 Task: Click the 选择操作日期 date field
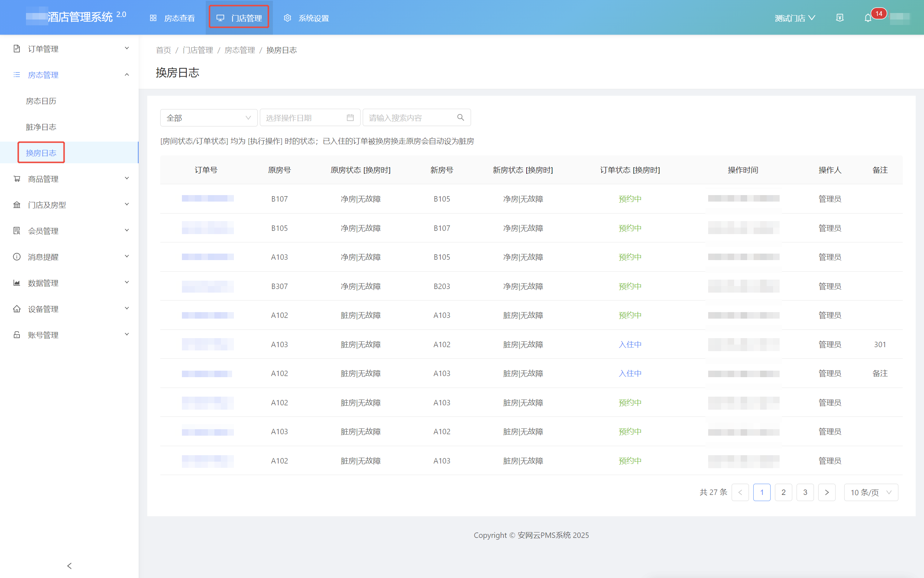tap(310, 118)
